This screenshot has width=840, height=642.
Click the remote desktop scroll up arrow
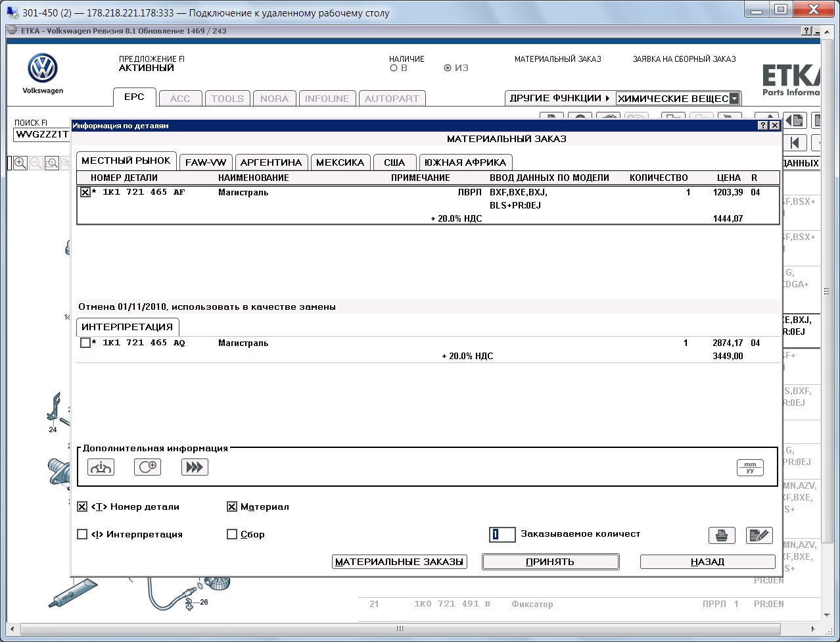pyautogui.click(x=826, y=31)
